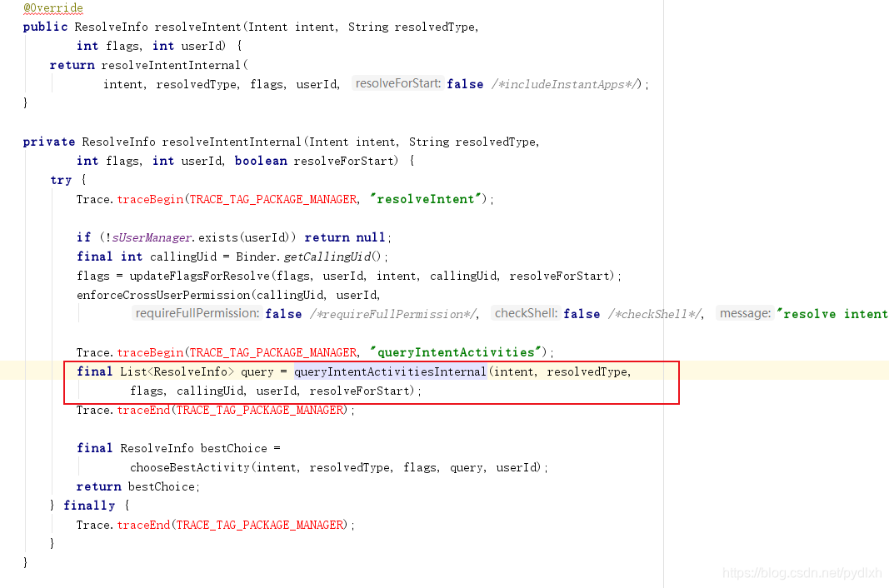
Task: Click the chooseBestActivity method call
Action: click(x=191, y=468)
